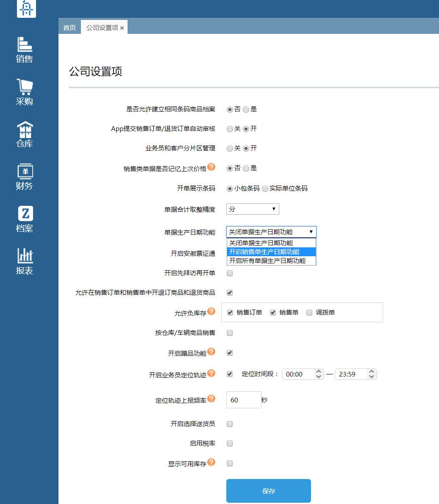Image resolution: width=439 pixels, height=504 pixels.
Task: Uncheck the 销售订单 negative stock checkbox
Action: 230,313
